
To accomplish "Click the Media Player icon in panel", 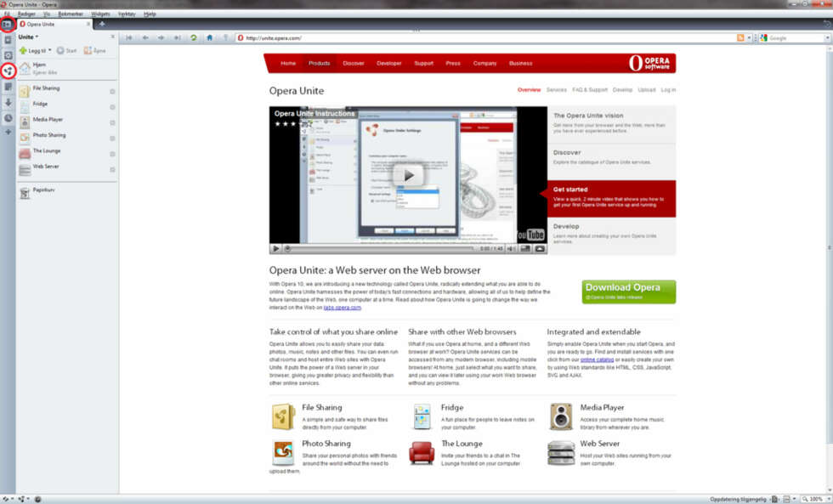I will 25,122.
